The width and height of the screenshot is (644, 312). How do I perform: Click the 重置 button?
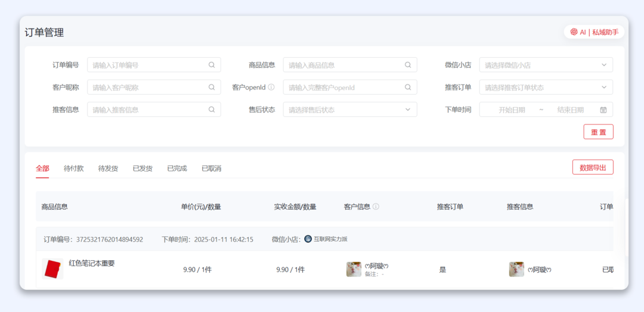coord(598,132)
